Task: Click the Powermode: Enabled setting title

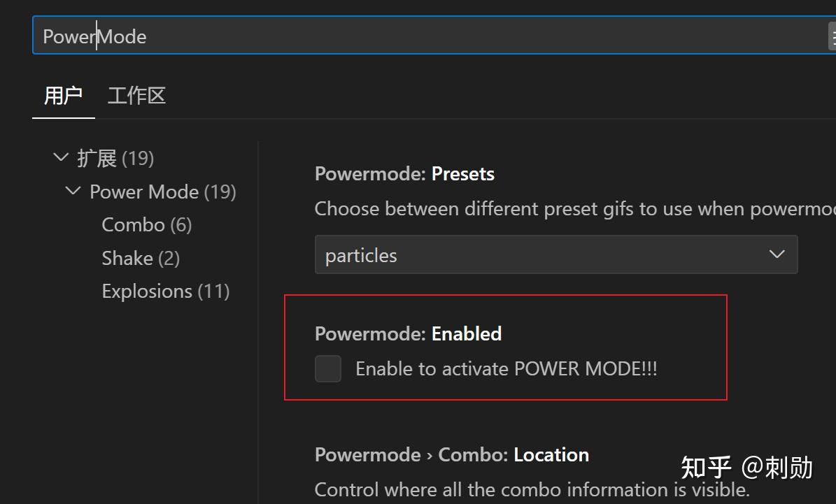Action: 408,333
